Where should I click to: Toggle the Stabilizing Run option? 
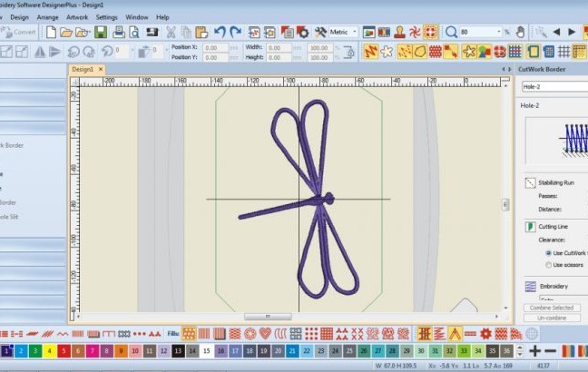pyautogui.click(x=530, y=182)
